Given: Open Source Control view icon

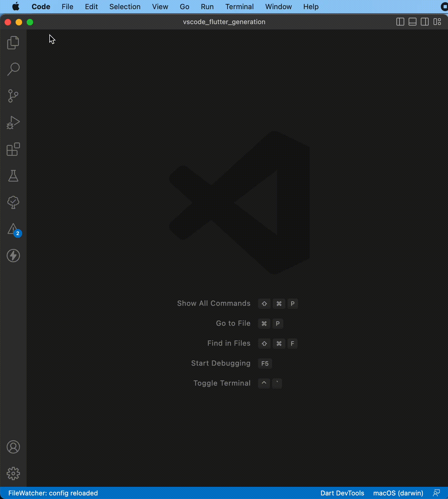Looking at the screenshot, I should click(x=13, y=96).
